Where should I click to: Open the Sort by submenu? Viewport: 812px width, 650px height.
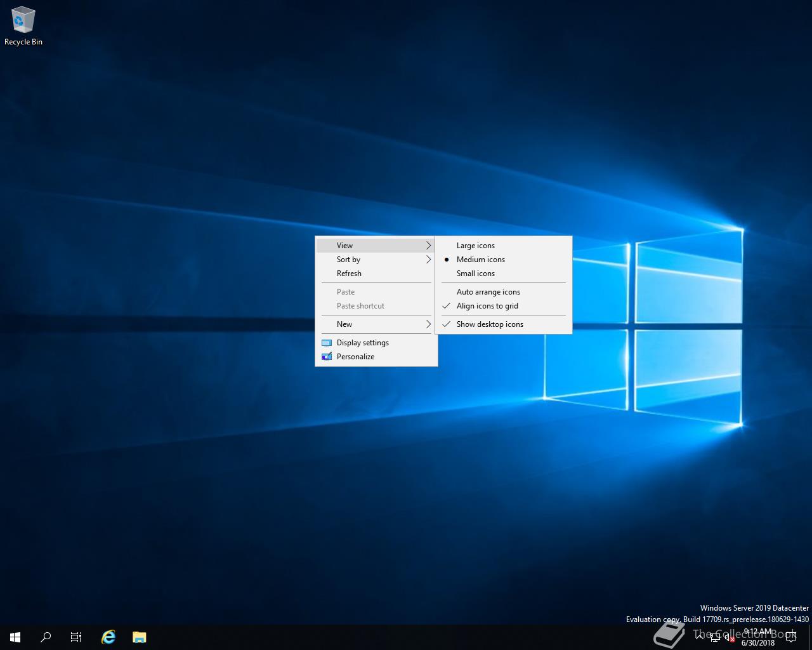tap(376, 260)
